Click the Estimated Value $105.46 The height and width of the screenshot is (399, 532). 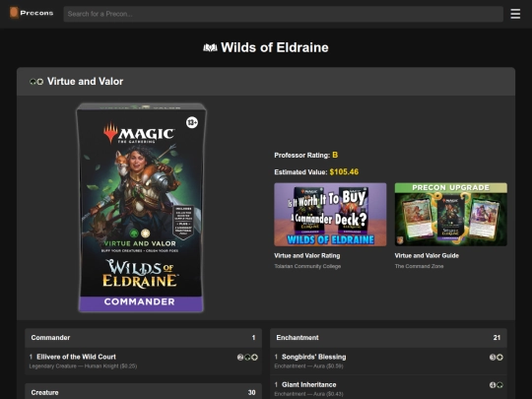[x=344, y=172]
